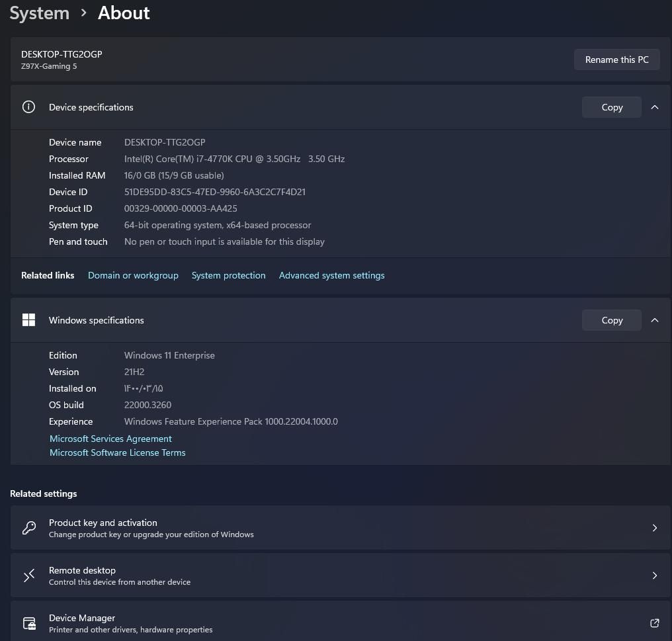
Task: Open Device Manager using external link icon
Action: click(x=654, y=623)
